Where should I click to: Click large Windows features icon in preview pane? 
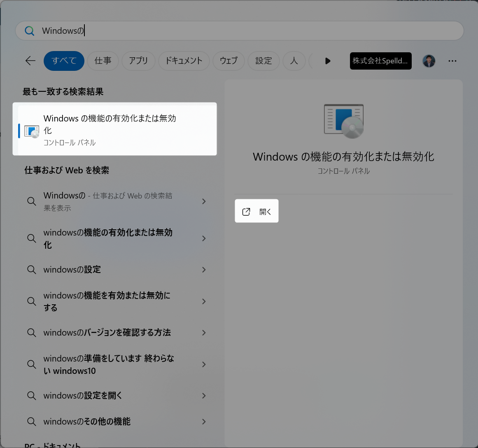tap(343, 121)
